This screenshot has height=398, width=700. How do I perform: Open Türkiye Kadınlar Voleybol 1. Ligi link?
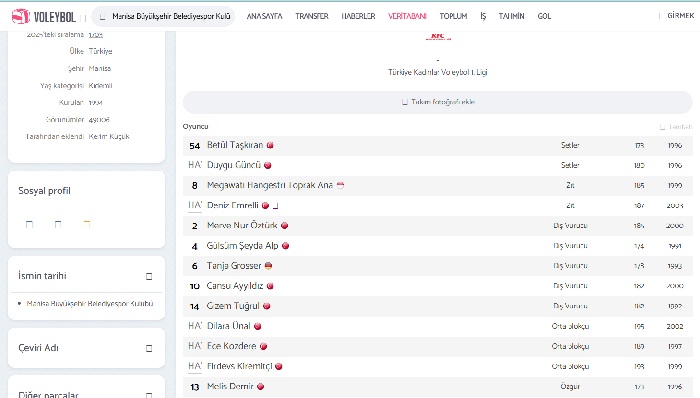tap(438, 72)
